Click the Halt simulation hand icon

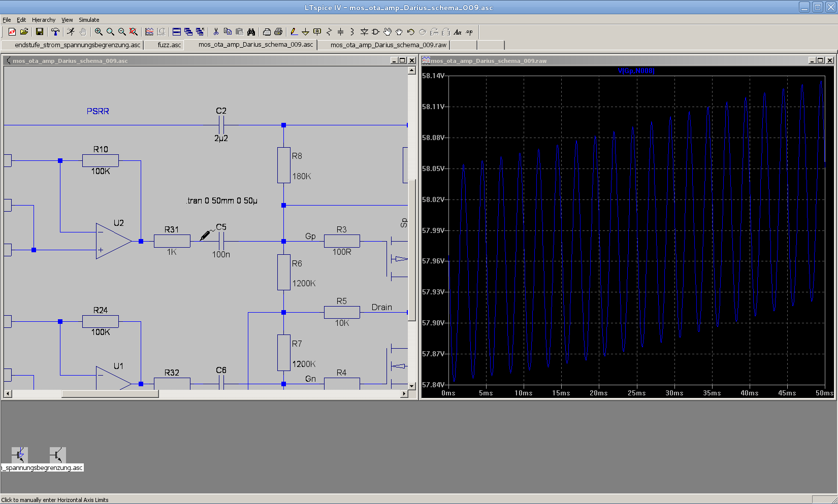[x=82, y=31]
